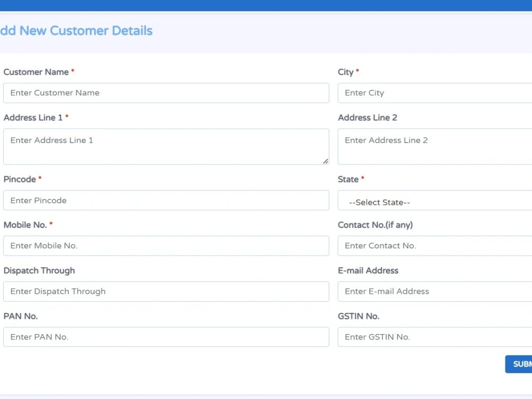This screenshot has width=532, height=399.
Task: Click the City label
Action: pos(345,72)
